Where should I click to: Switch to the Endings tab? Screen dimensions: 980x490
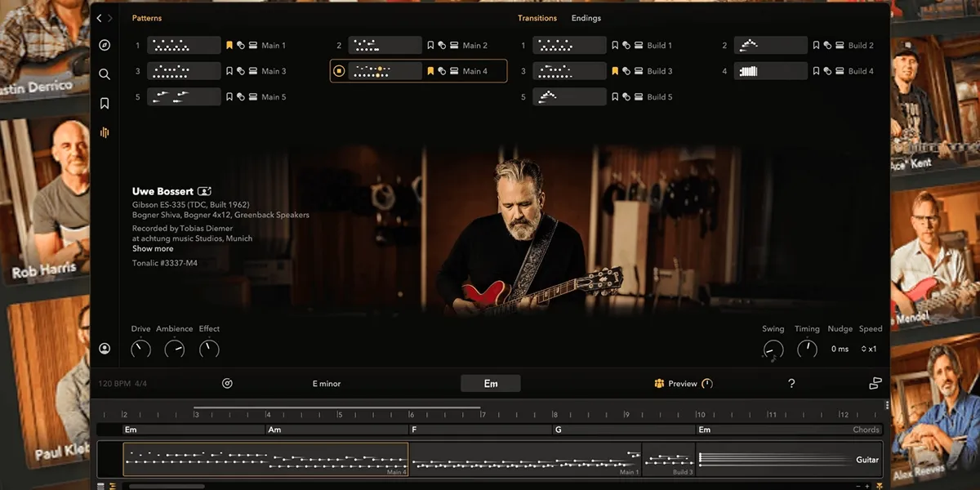click(x=586, y=18)
